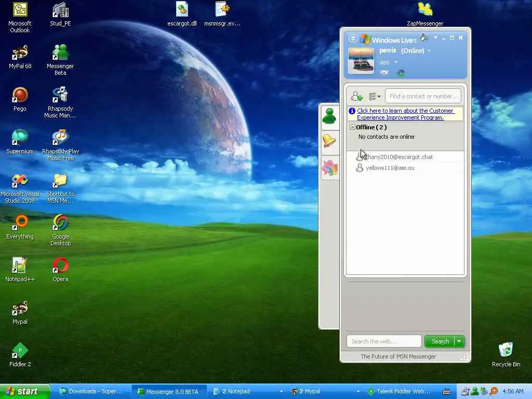Click the Fiddler 2 desktop icon
This screenshot has height=399, width=532.
(x=20, y=355)
